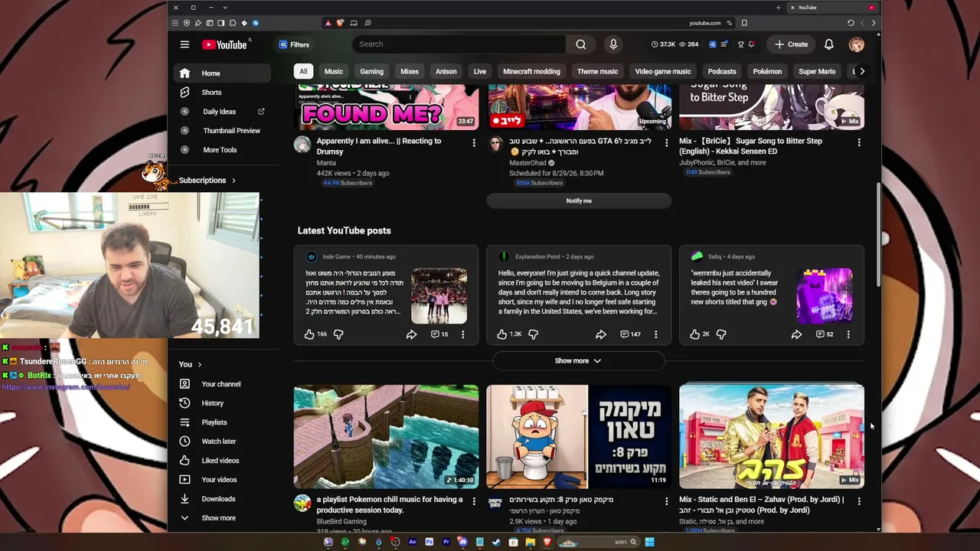This screenshot has height=551, width=980.
Task: Open Playlists in the sidebar
Action: coord(222,422)
